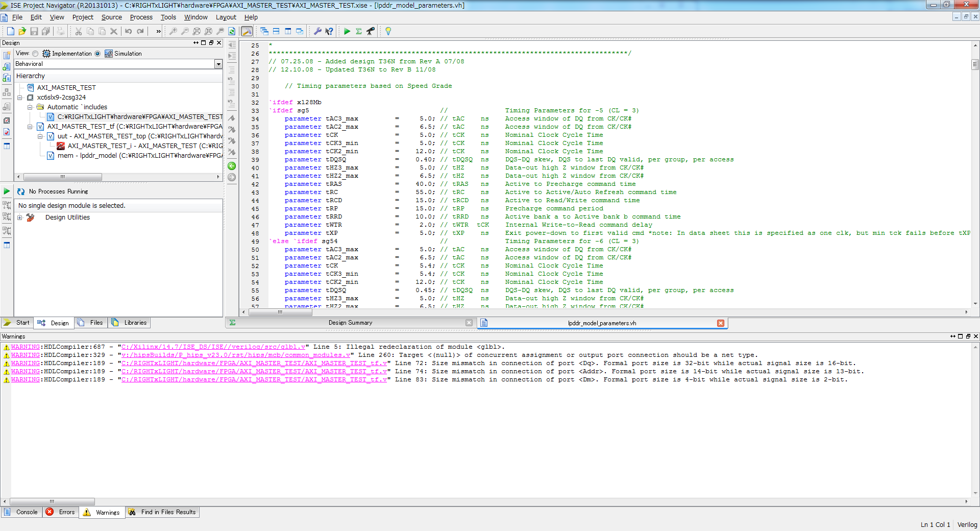Switch to the Design Summary tab

(350, 323)
